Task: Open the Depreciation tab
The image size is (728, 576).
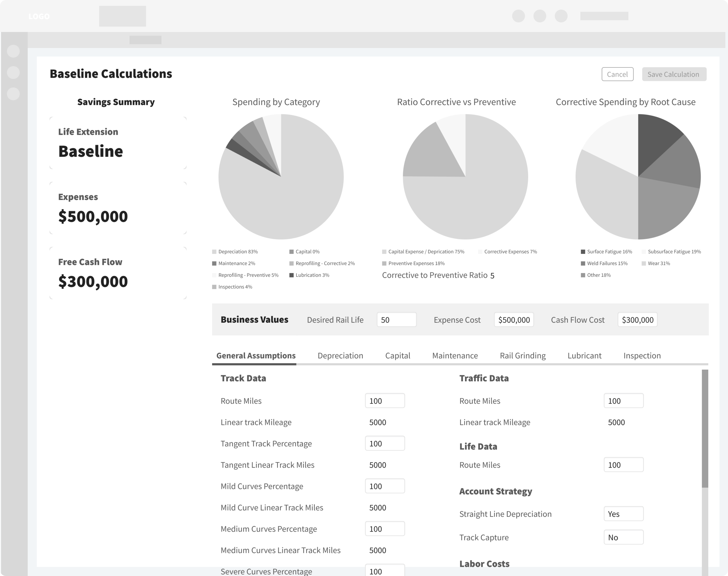Action: click(340, 356)
